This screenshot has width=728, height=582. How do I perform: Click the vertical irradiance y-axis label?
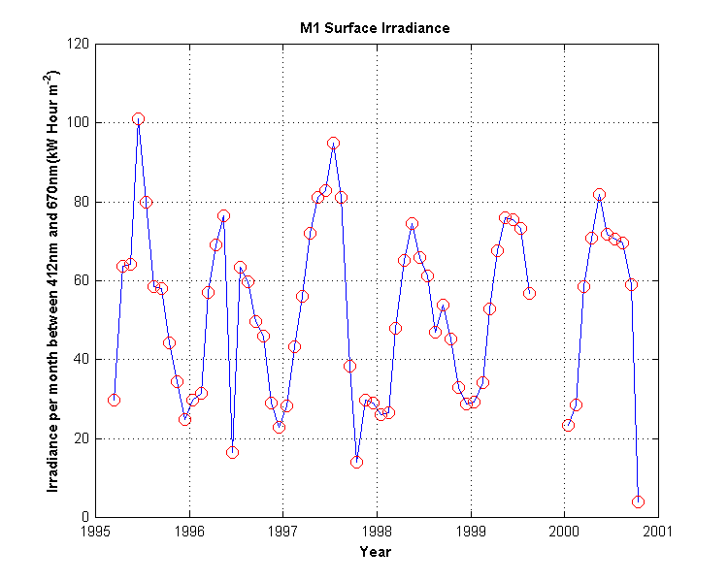pos(55,280)
